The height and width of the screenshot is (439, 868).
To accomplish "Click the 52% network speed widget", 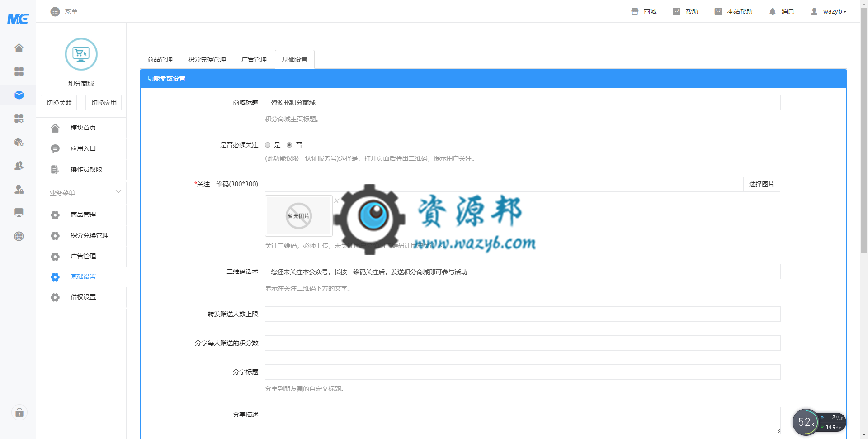I will [x=819, y=422].
